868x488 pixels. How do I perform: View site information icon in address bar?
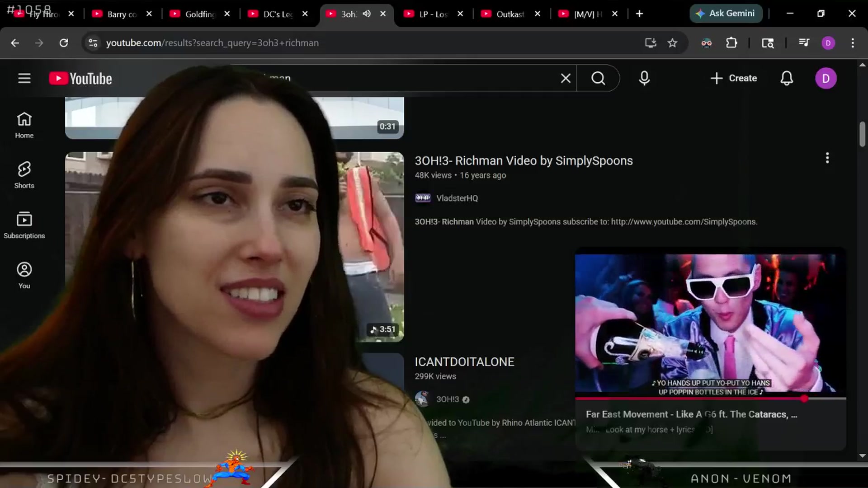(x=93, y=43)
